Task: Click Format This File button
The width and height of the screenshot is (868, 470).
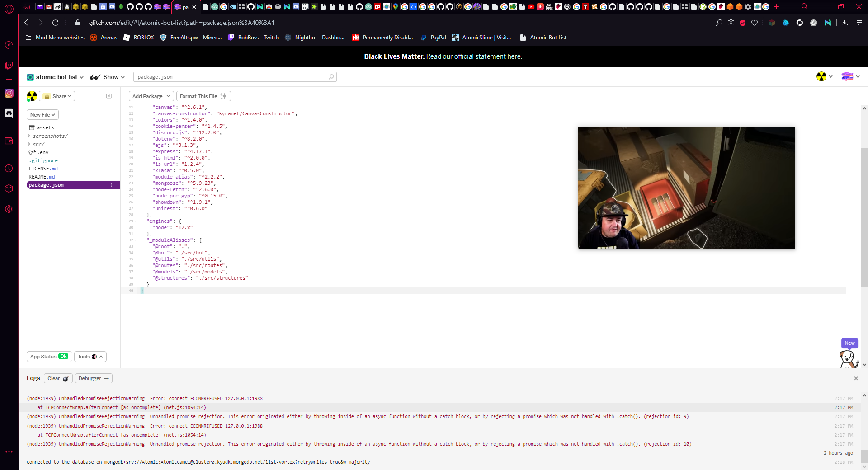Action: (203, 96)
